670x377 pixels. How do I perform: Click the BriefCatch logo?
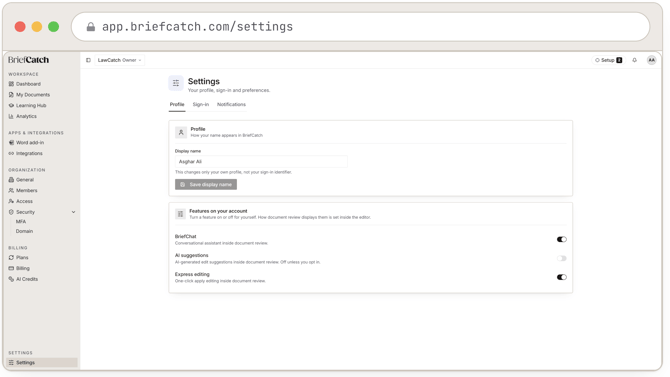tap(28, 60)
